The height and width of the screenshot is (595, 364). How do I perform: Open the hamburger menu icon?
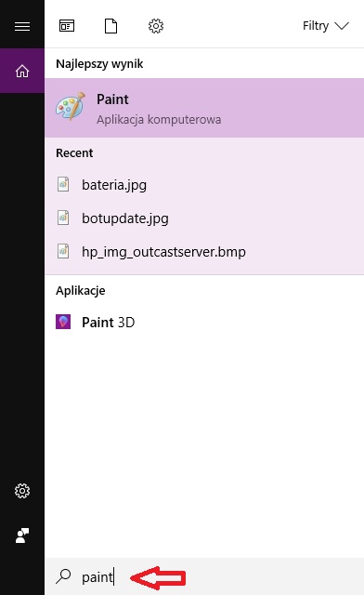(x=22, y=26)
